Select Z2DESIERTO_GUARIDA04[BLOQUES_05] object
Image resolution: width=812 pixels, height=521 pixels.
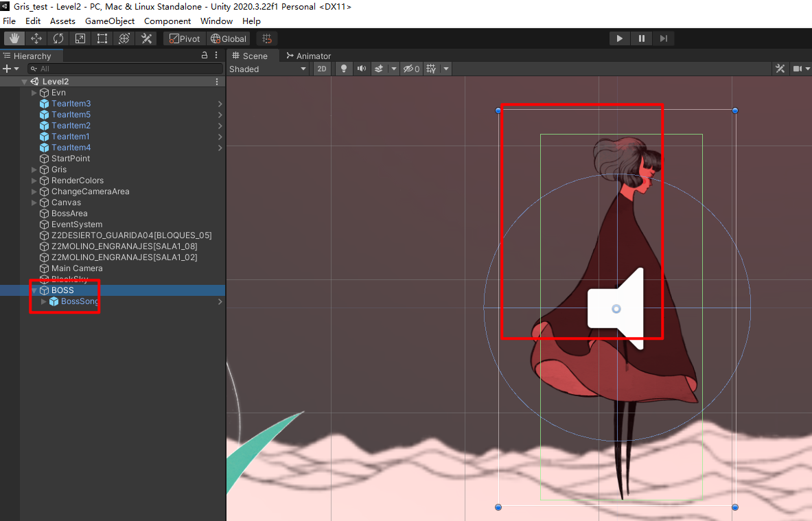click(x=132, y=235)
